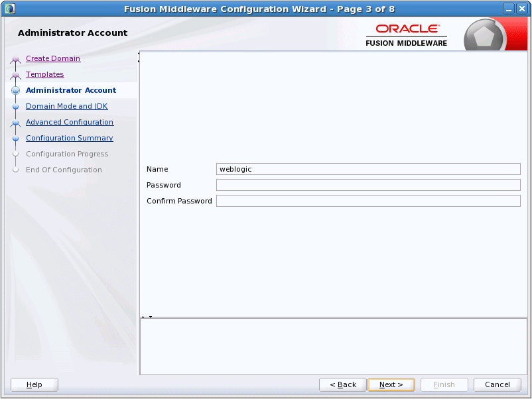Viewport: 532px width, 399px height.
Task: Click the gray pentagon emblem in the header
Action: (484, 36)
